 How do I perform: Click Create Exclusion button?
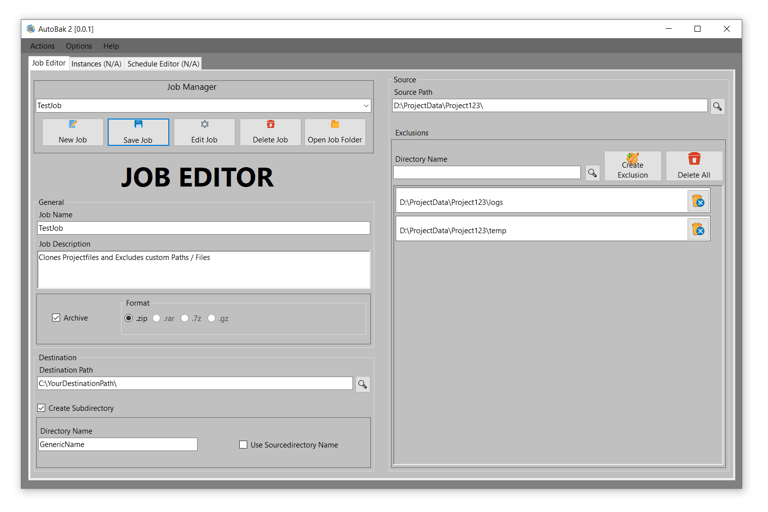[632, 166]
